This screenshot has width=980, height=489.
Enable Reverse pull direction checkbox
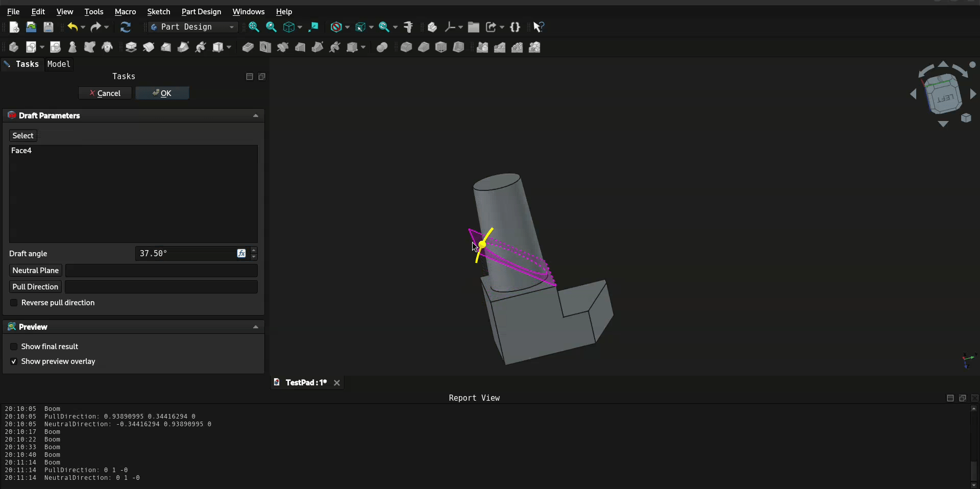[14, 303]
